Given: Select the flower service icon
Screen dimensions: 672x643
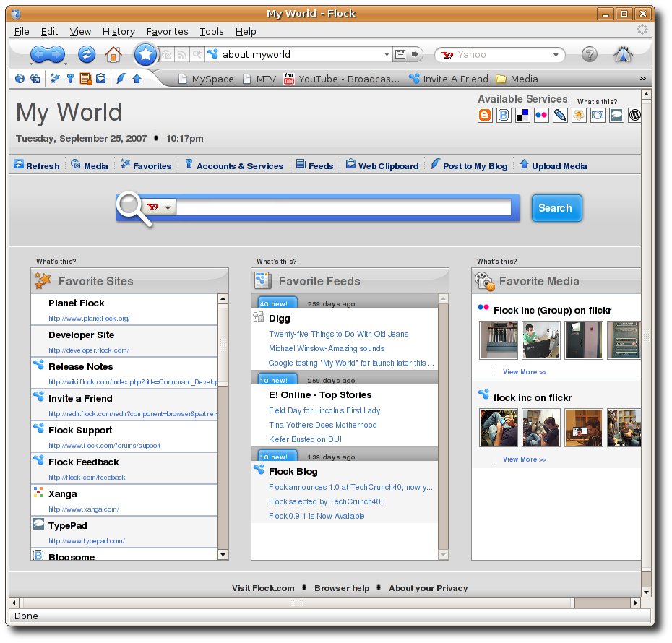Looking at the screenshot, I should click(x=579, y=116).
